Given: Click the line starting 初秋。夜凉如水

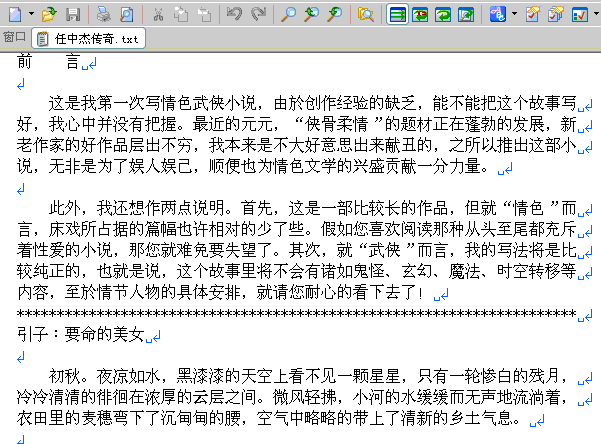Looking at the screenshot, I should (x=308, y=377).
